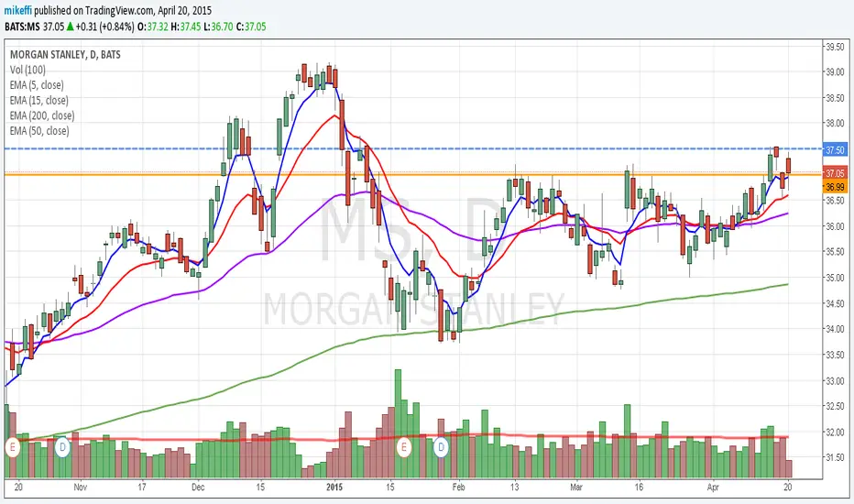
Task: Click the 'BATS:MS' ticker symbol in header
Action: (x=22, y=27)
